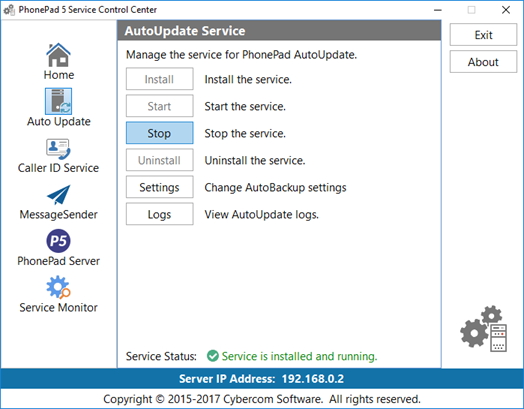Click 'Stop the service.' description

click(x=245, y=133)
